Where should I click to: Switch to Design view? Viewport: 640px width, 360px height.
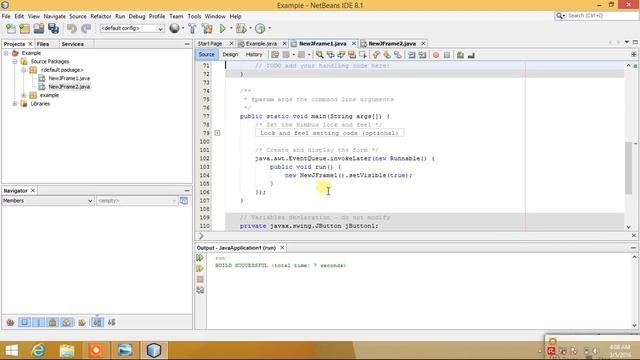pos(230,54)
